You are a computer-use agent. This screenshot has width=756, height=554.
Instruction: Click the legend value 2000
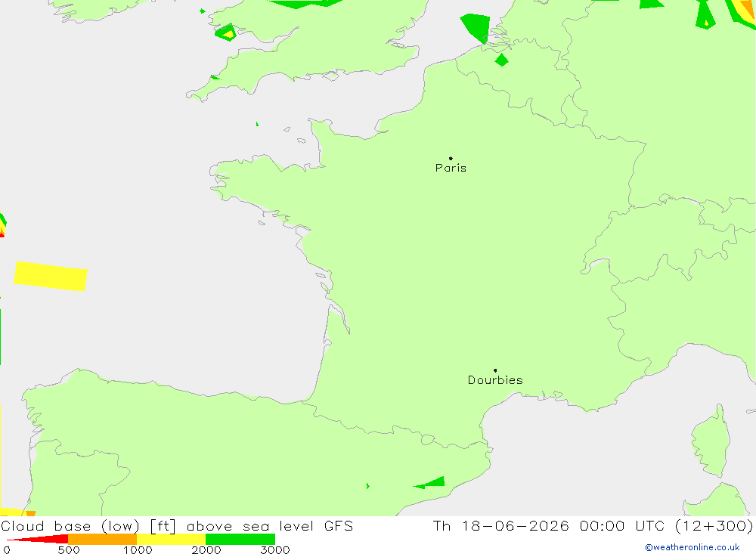click(206, 549)
